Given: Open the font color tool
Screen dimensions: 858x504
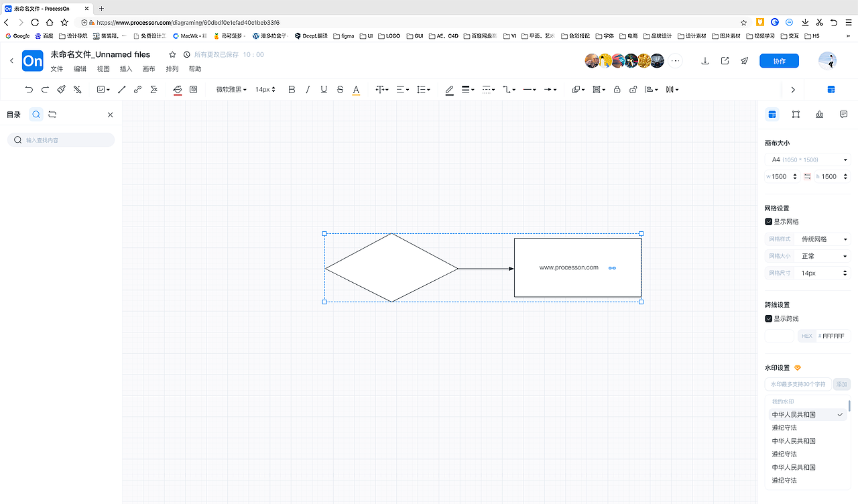Looking at the screenshot, I should tap(356, 90).
